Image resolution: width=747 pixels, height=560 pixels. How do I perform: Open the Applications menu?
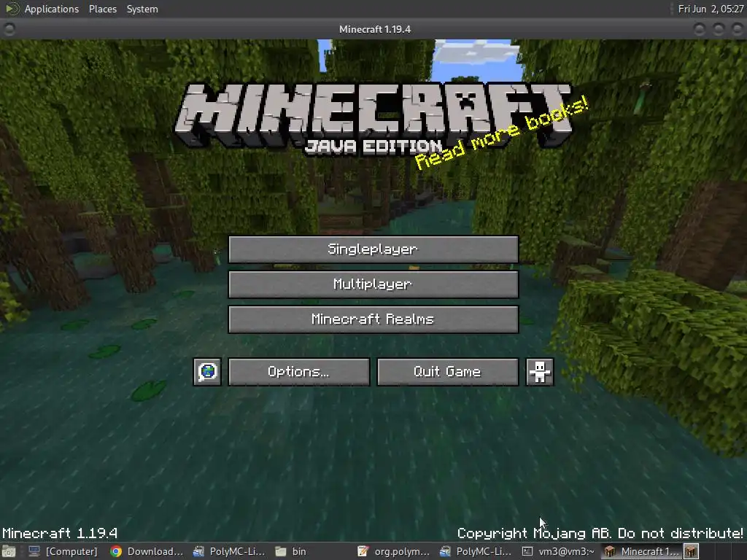(x=52, y=9)
